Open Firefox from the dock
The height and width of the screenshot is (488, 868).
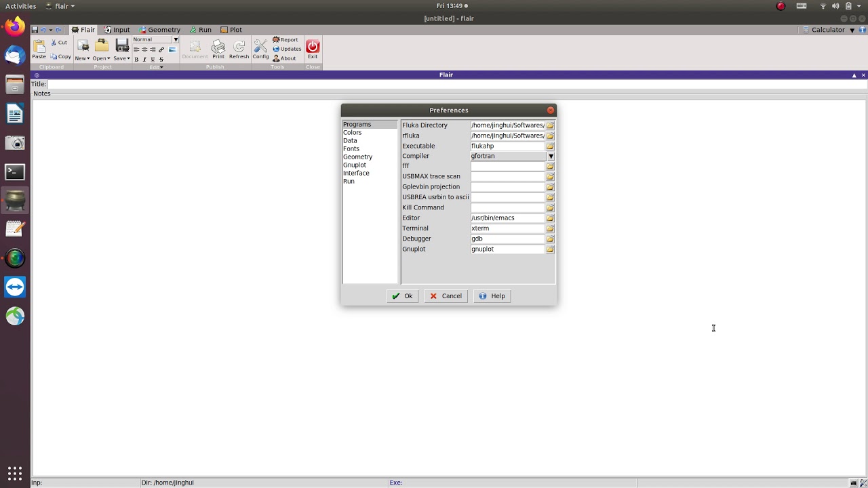point(15,27)
